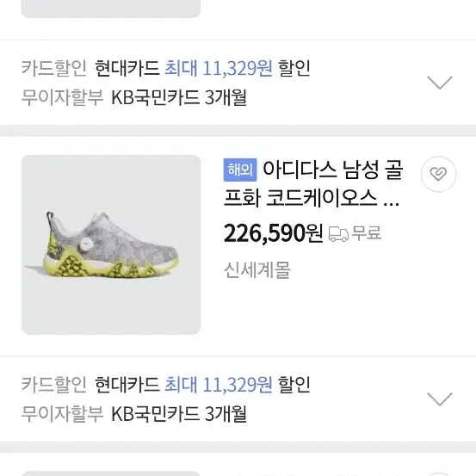Open the cut-off product thumbnail at the top

(111, 9)
